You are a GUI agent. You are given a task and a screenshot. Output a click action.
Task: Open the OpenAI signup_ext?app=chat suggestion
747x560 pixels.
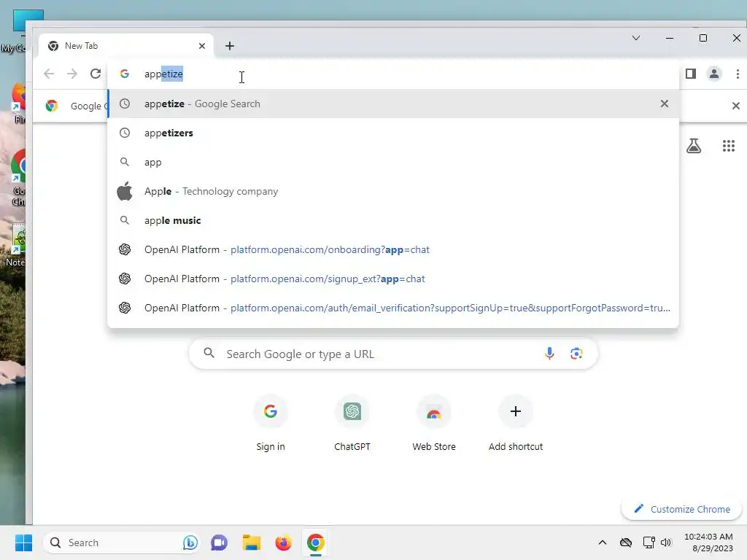click(x=393, y=279)
